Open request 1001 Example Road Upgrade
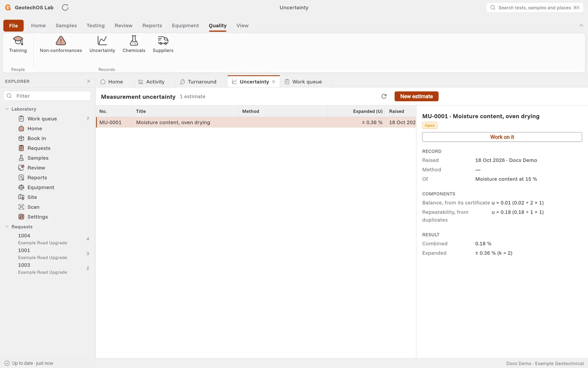The height and width of the screenshot is (368, 588). 47,254
